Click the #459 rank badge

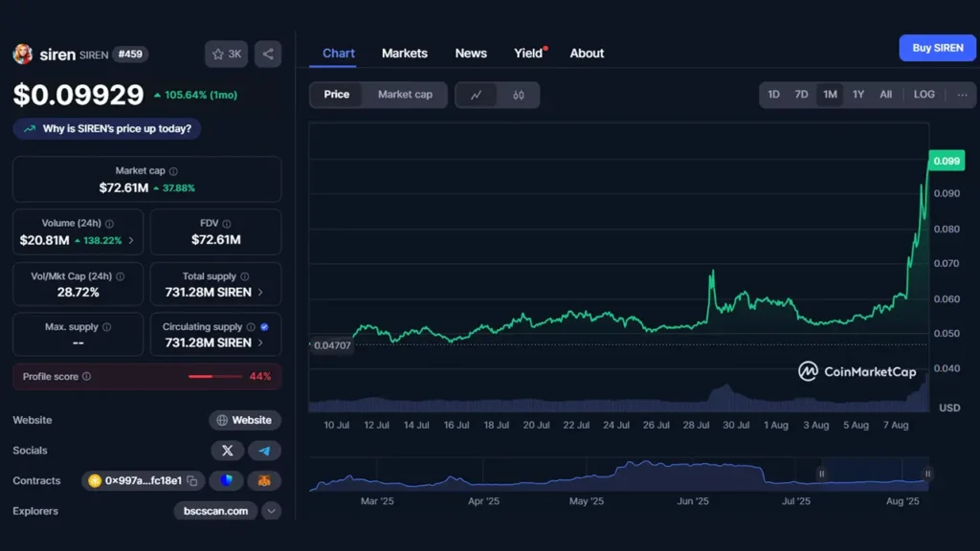pos(130,55)
